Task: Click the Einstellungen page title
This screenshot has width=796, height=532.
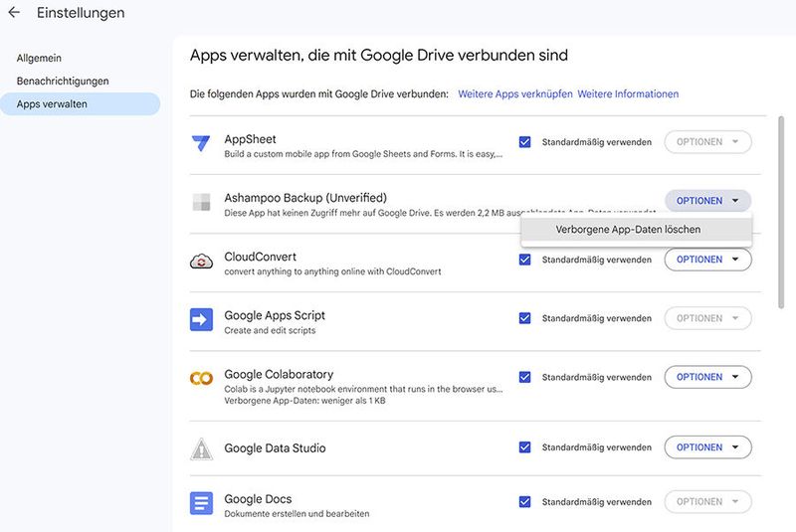Action: click(x=81, y=13)
